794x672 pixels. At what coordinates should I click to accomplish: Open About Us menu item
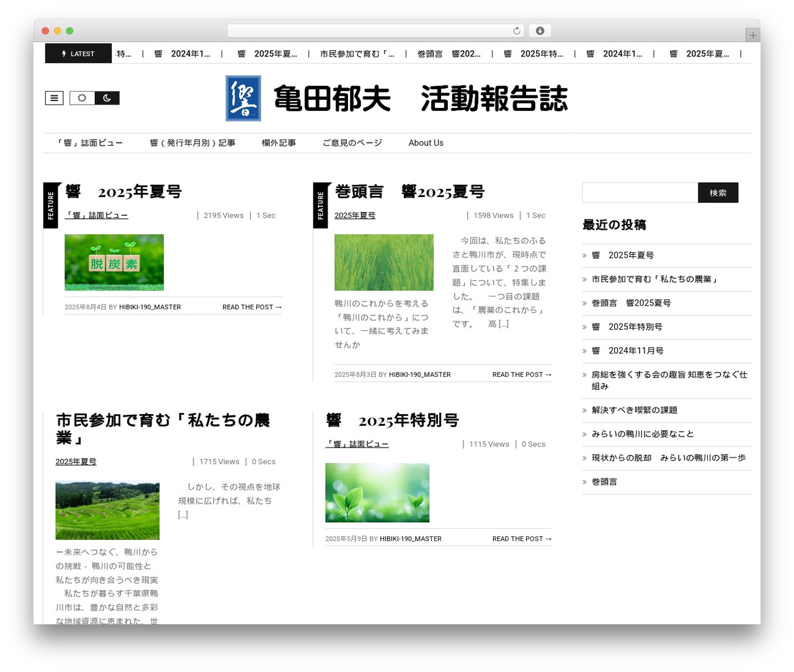pyautogui.click(x=426, y=143)
